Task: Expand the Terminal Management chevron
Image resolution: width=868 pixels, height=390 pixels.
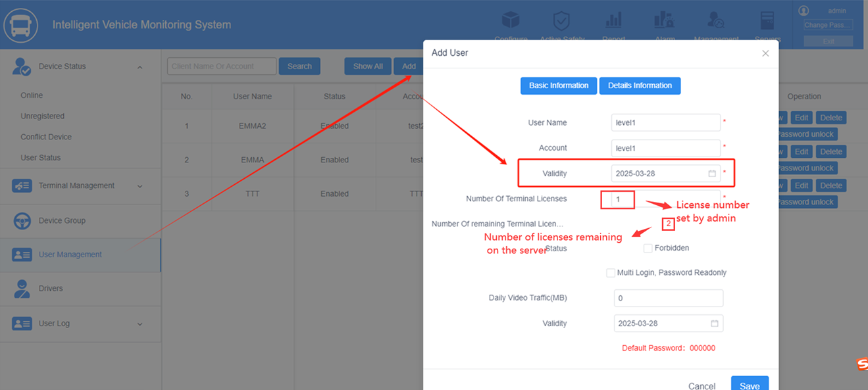Action: (x=140, y=186)
